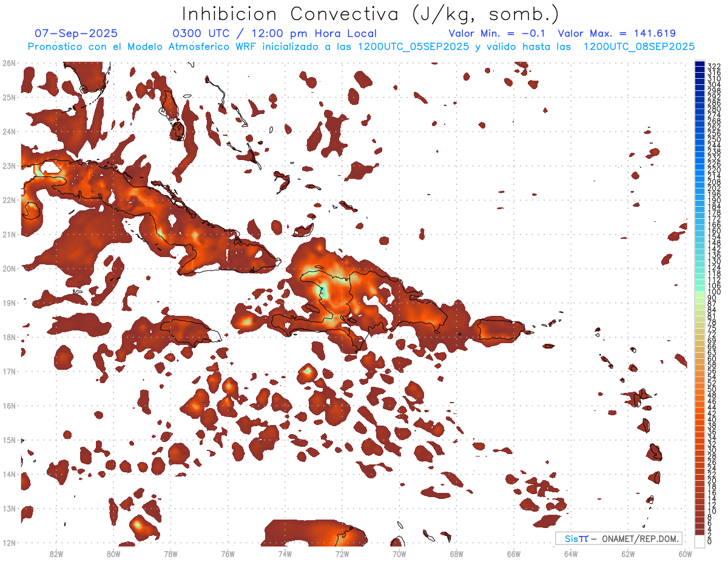728x562 pixels.
Task: Click the Jamaica island outline
Action: pyautogui.click(x=188, y=332)
